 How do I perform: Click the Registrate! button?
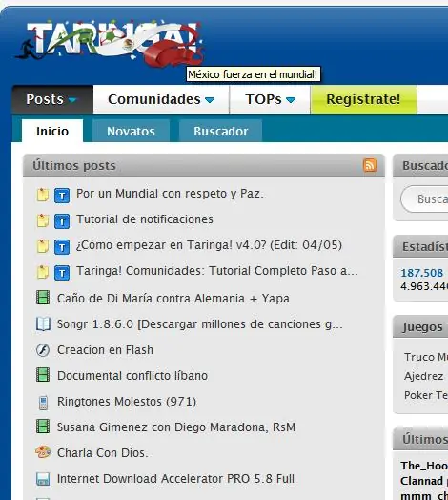pyautogui.click(x=363, y=99)
